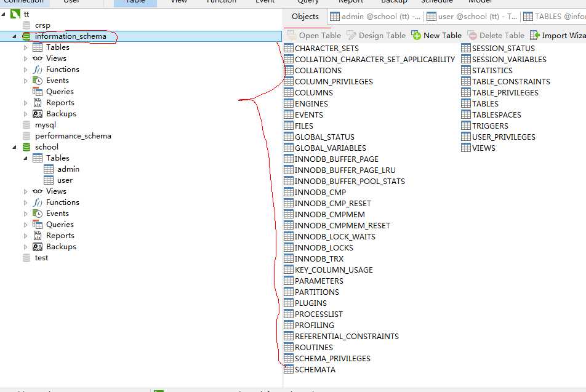This screenshot has width=586, height=392.
Task: Expand Functions under information_schema
Action: click(x=25, y=70)
